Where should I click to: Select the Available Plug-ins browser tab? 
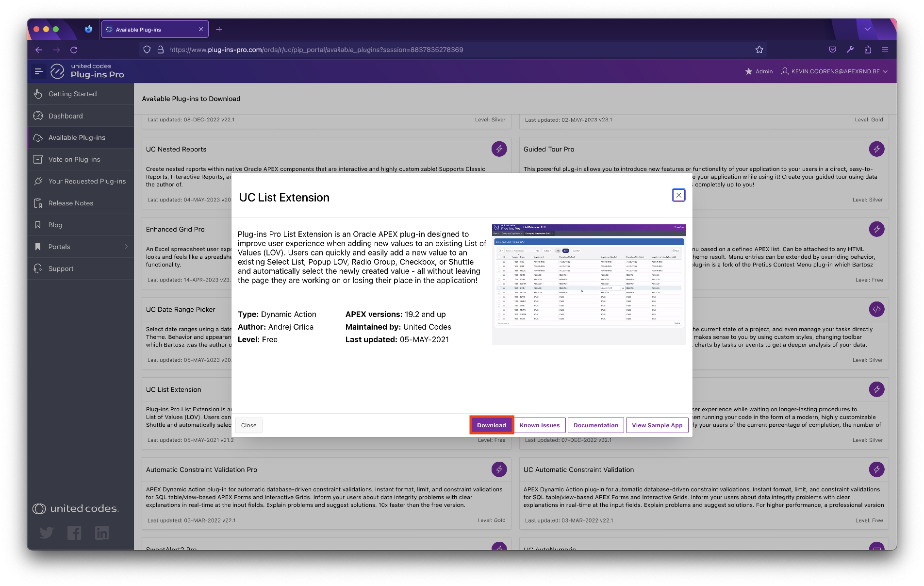click(x=155, y=30)
